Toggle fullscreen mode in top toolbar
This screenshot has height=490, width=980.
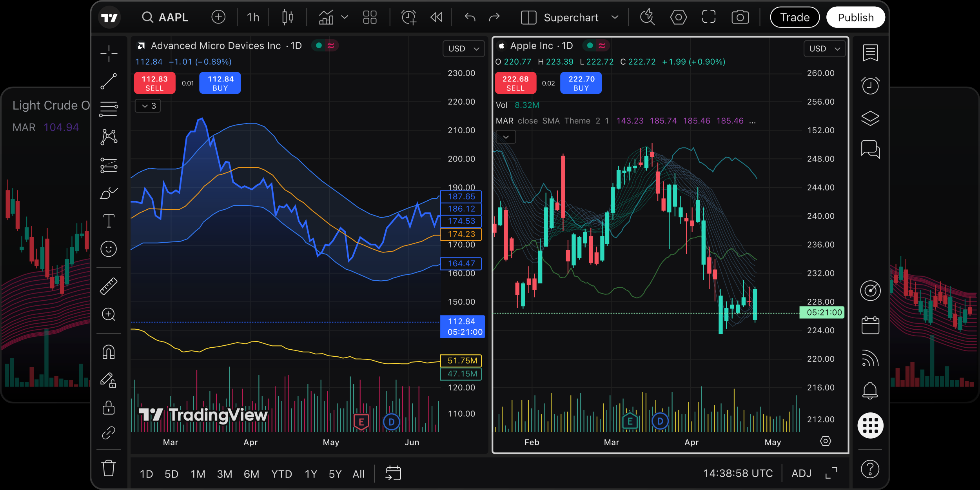[709, 17]
